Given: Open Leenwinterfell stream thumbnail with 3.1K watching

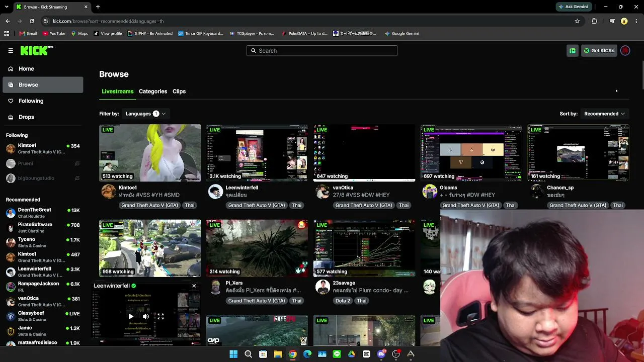Looking at the screenshot, I should [x=257, y=153].
